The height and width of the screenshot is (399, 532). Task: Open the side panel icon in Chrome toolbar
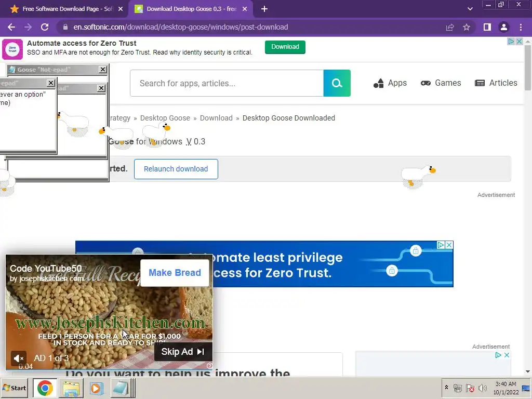tap(487, 27)
